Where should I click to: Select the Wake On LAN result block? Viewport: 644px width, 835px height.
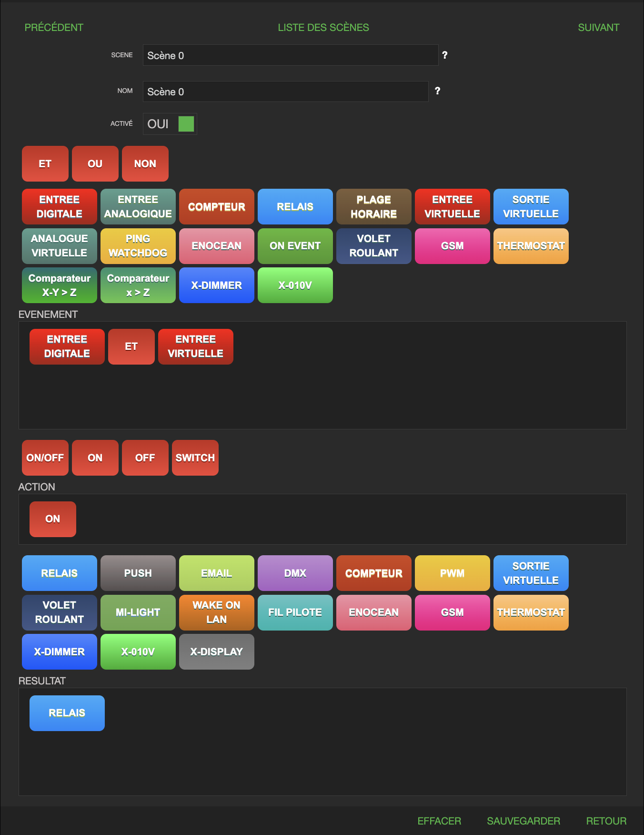(216, 612)
